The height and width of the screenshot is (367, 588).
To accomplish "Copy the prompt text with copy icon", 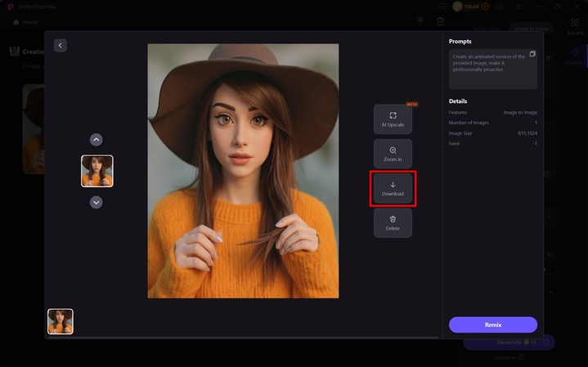I will 532,54.
